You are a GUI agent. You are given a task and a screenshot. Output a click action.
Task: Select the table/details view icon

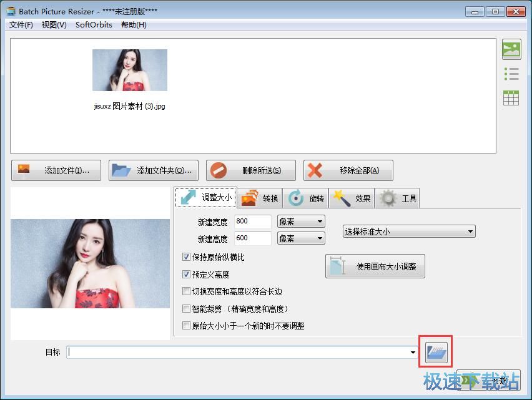coord(511,98)
